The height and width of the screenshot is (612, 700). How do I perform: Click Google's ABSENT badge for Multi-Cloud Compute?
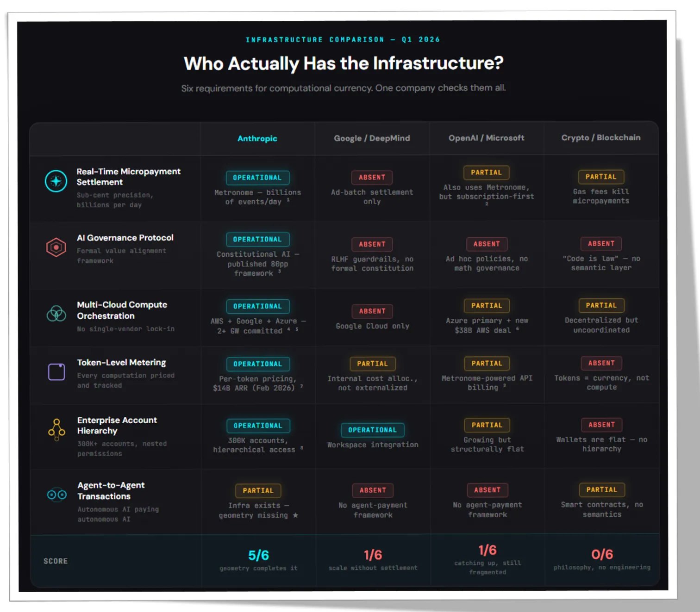click(373, 311)
